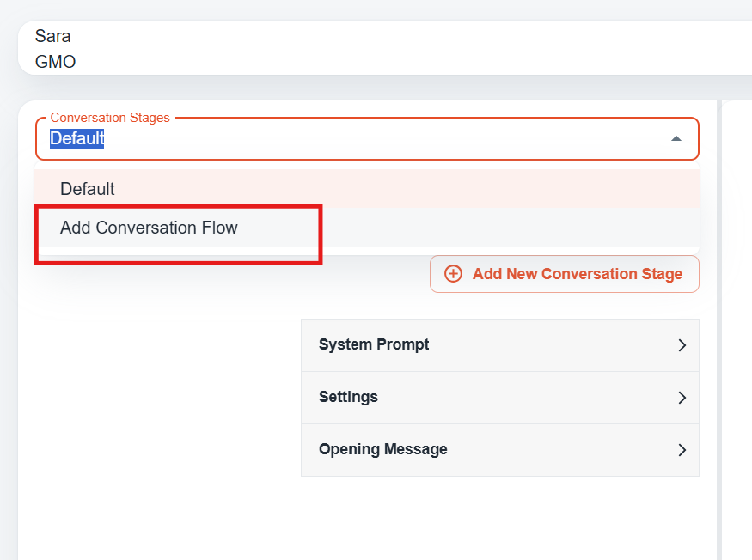The width and height of the screenshot is (752, 560).
Task: Expand the System Prompt section label
Action: [x=374, y=344]
